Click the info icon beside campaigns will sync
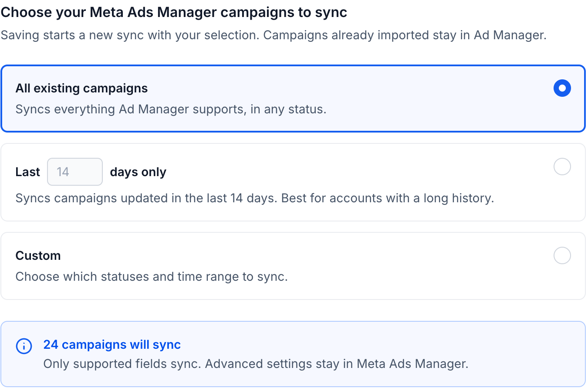 24,346
